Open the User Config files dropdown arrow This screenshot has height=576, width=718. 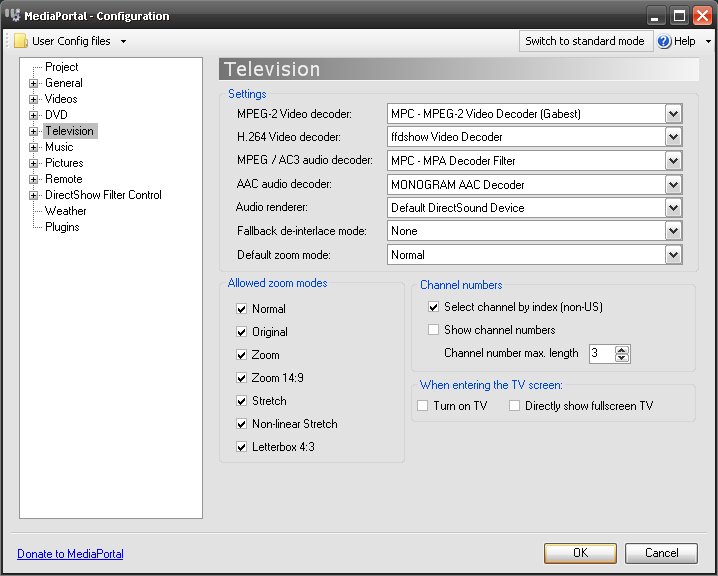123,42
